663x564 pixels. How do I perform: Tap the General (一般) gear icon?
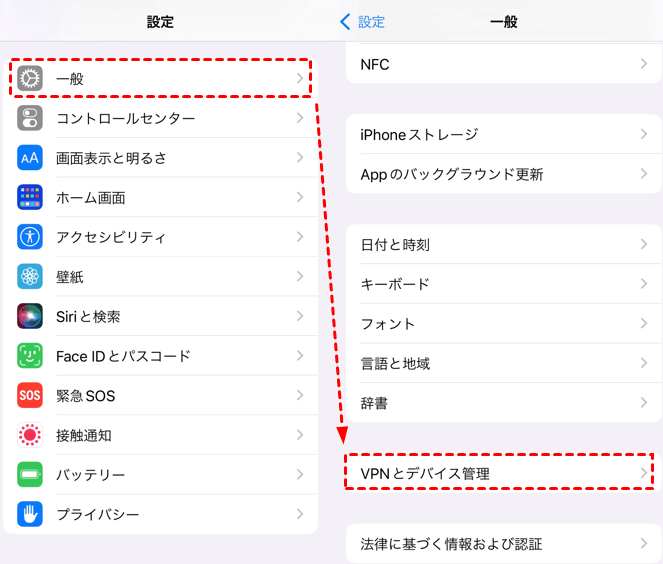(x=30, y=78)
